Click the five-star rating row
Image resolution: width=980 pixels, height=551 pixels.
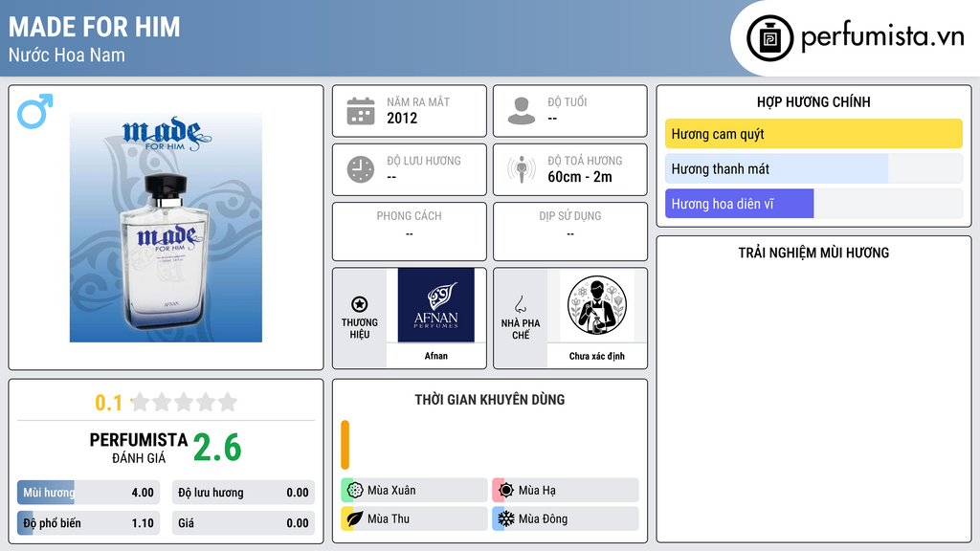[185, 403]
